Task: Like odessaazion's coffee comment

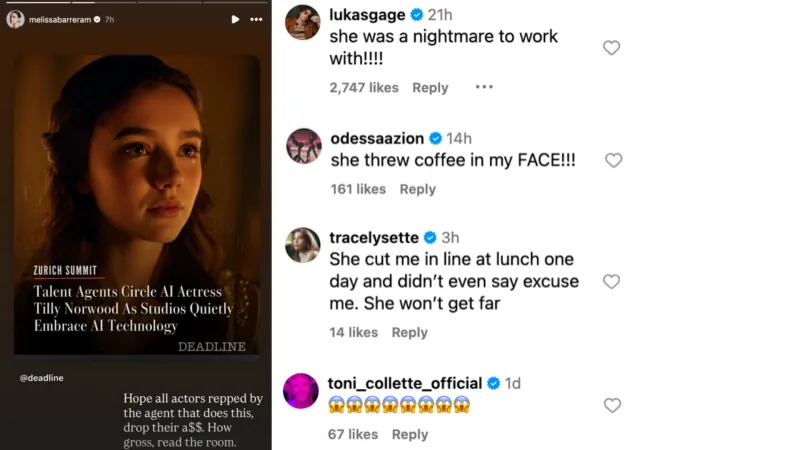Action: (x=613, y=160)
